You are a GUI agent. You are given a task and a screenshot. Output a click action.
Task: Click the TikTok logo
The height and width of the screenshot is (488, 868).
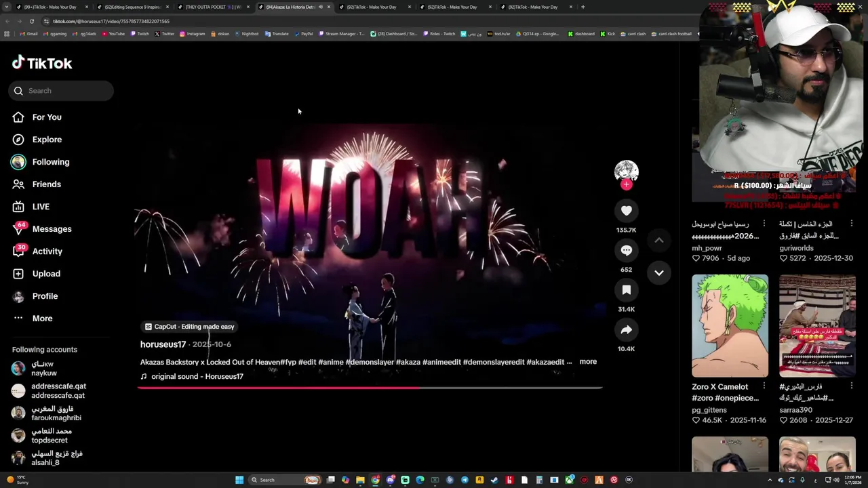pos(42,63)
